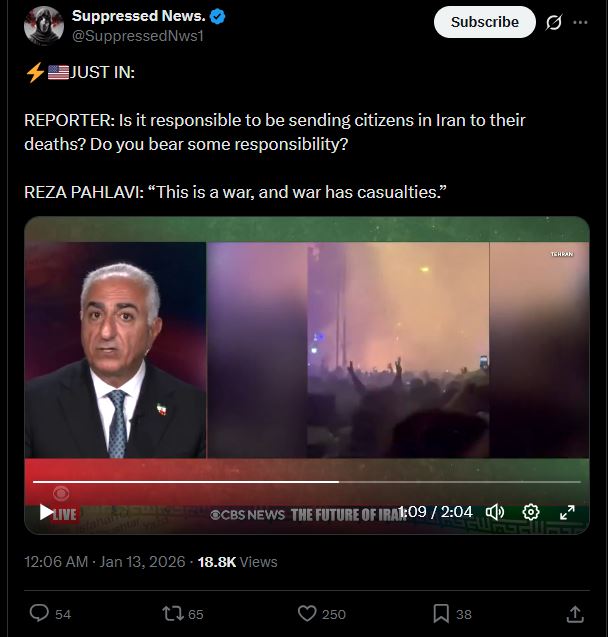Image resolution: width=608 pixels, height=637 pixels.
Task: Click the Suppressed News display name
Action: [x=138, y=16]
